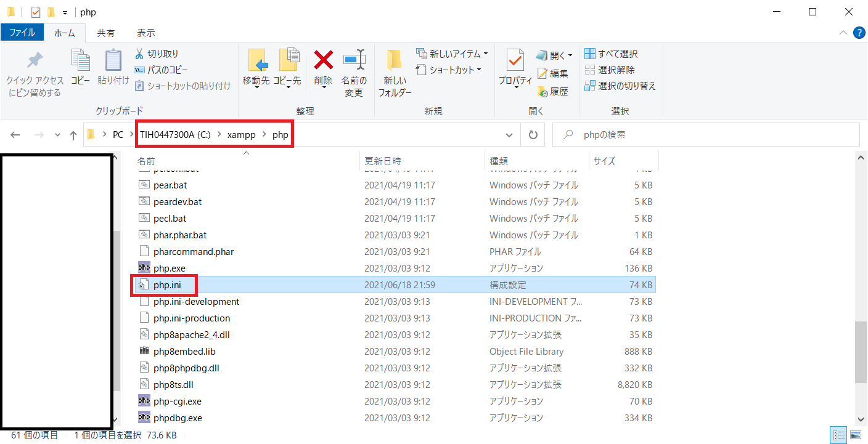Sort by 名前 column header
Viewport: 868px width, 444px height.
click(x=247, y=161)
